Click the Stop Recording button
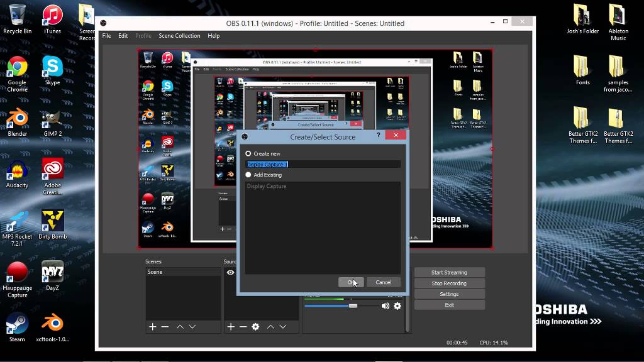 tap(449, 283)
